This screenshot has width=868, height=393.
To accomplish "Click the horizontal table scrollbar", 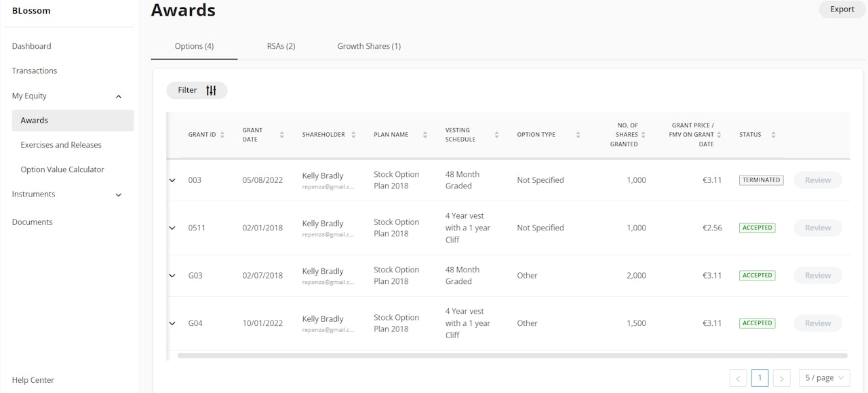I will pos(512,355).
